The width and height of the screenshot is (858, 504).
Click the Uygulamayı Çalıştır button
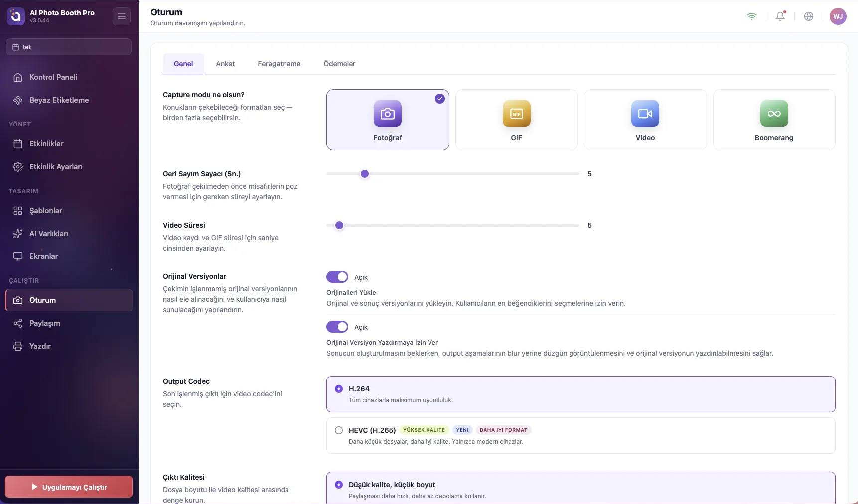pyautogui.click(x=69, y=487)
